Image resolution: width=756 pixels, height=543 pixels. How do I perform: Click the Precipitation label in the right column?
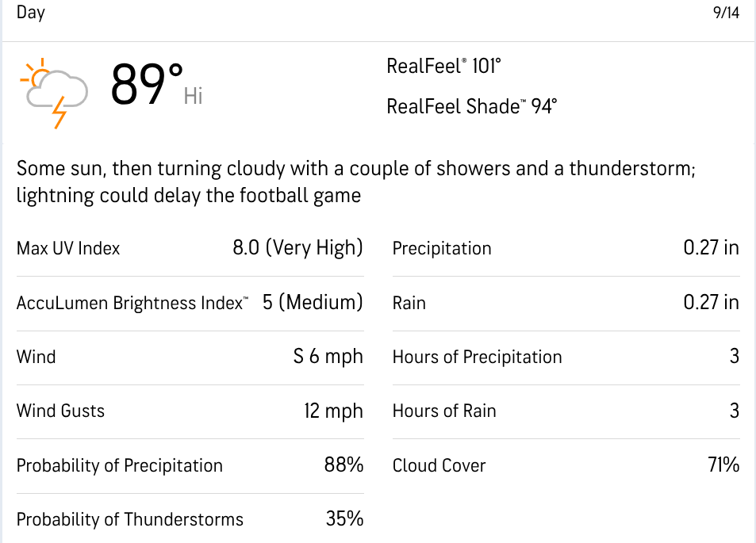[442, 249]
